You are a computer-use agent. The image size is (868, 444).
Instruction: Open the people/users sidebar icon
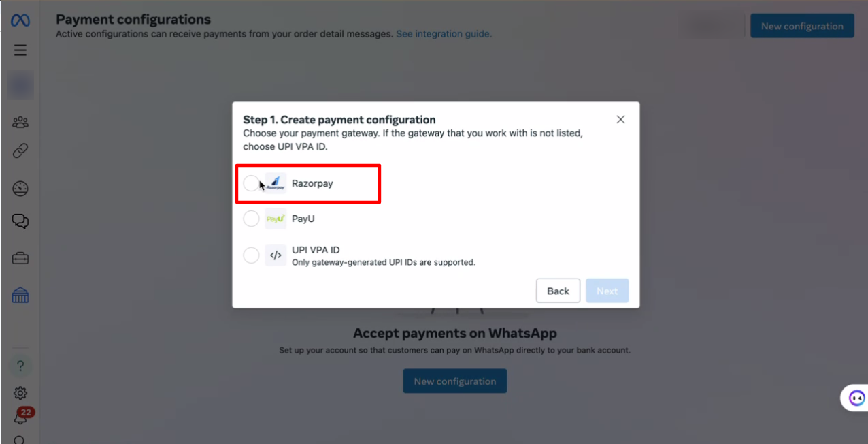tap(20, 123)
